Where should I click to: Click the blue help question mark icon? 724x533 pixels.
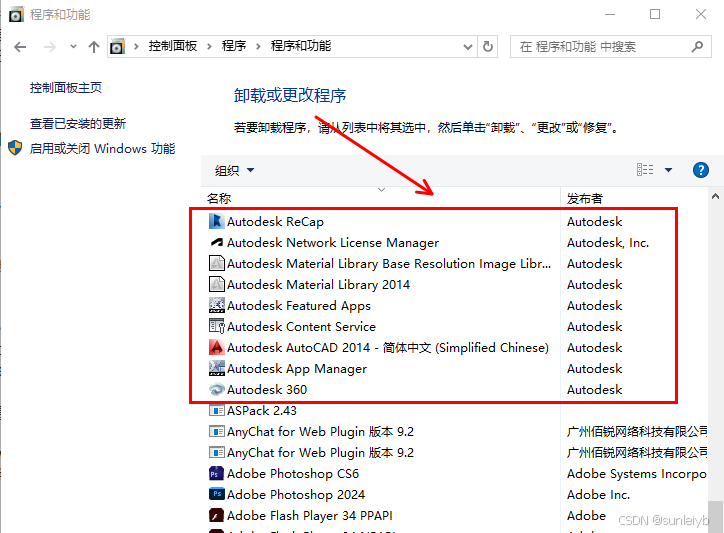pyautogui.click(x=700, y=170)
